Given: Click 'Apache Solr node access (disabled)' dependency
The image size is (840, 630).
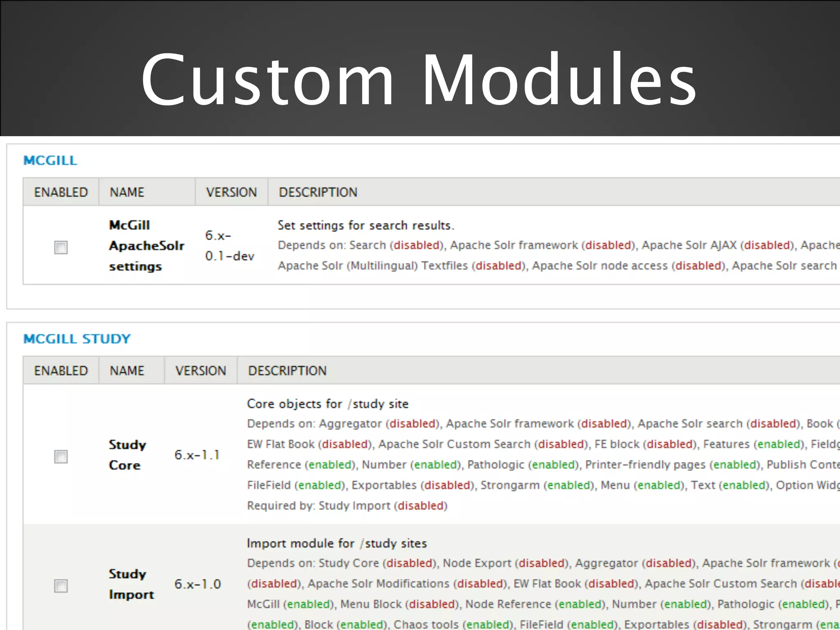Looking at the screenshot, I should click(629, 266).
